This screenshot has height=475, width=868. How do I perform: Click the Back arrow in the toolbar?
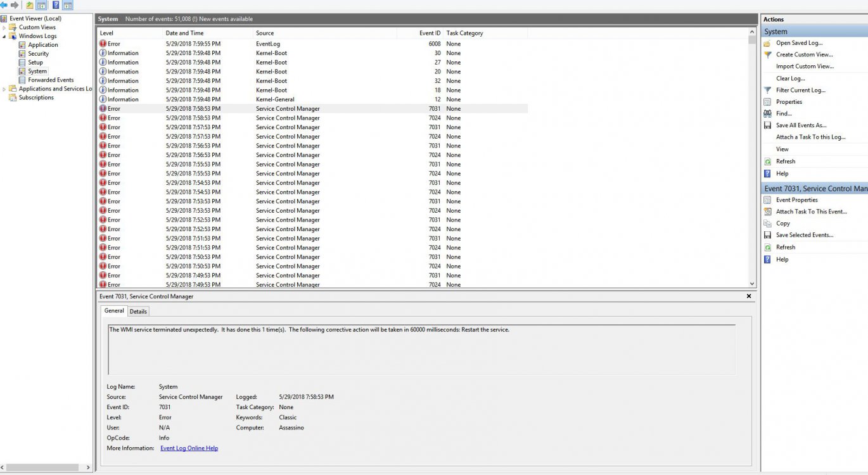coord(4,5)
